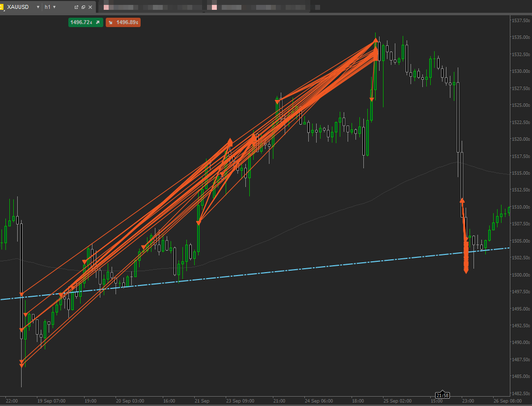This screenshot has width=532, height=406.
Task: Open the XAUUSD symbol dropdown arrow
Action: 38,7
